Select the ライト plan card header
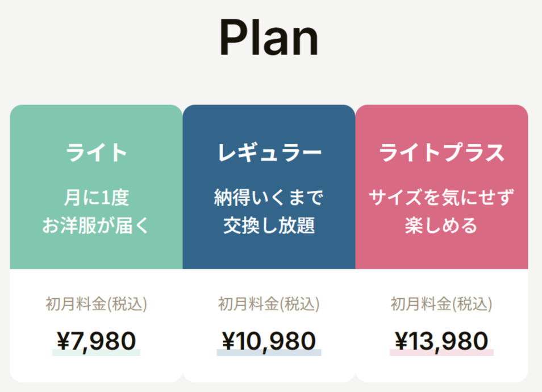542x392 pixels. (96, 187)
